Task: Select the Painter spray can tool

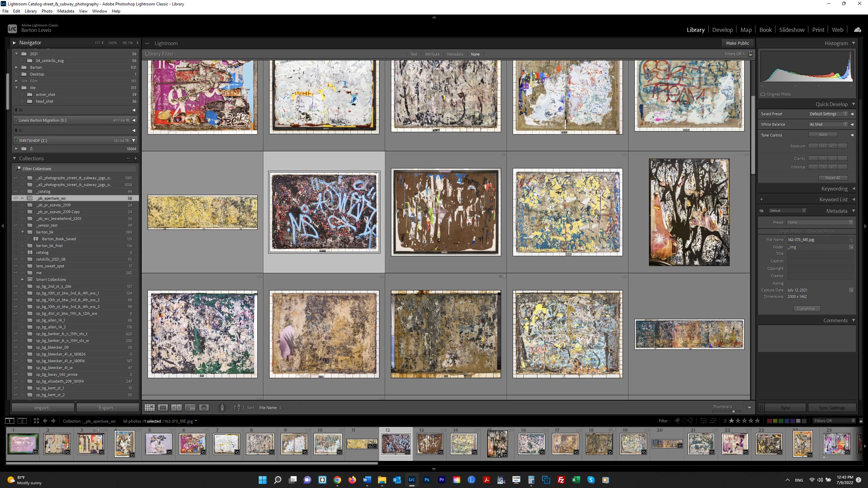Action: [222, 407]
